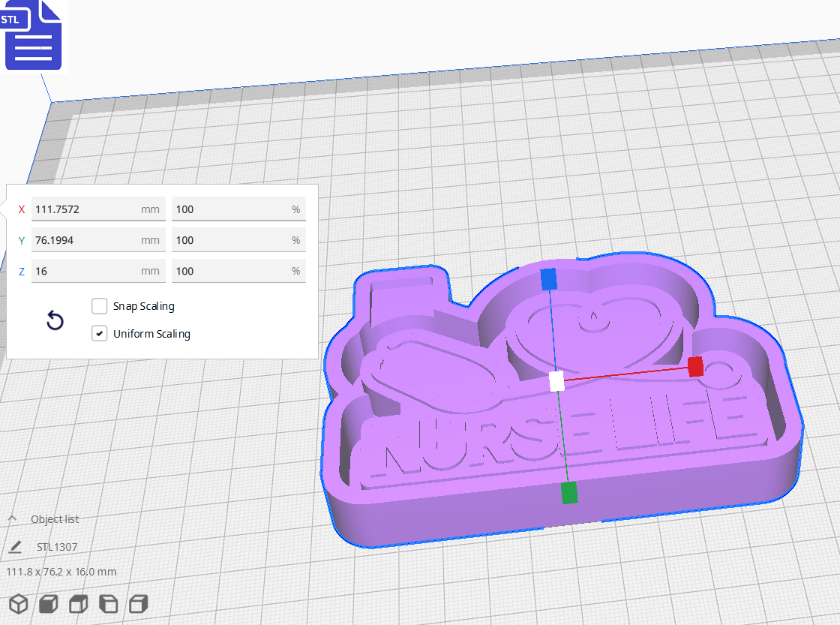Select the solid 3D perspective view icon
Image resolution: width=840 pixels, height=625 pixels.
(x=18, y=604)
